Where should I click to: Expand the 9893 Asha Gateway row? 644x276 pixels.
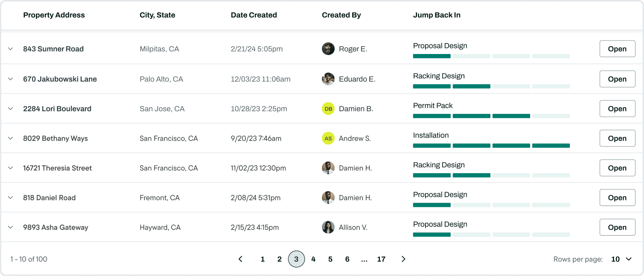click(x=11, y=227)
